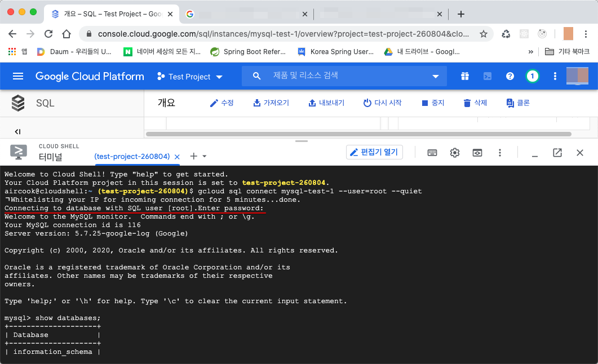Click the 가져오기 import button

pyautogui.click(x=271, y=103)
